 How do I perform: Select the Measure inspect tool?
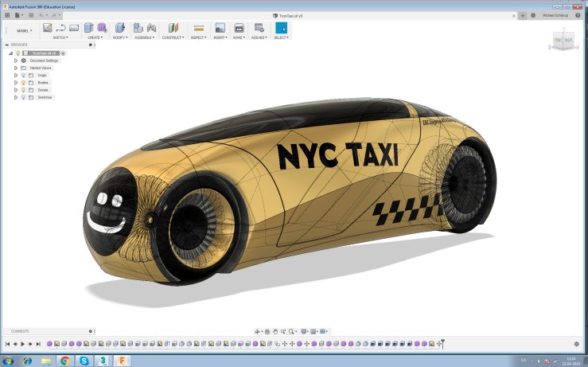pos(199,28)
